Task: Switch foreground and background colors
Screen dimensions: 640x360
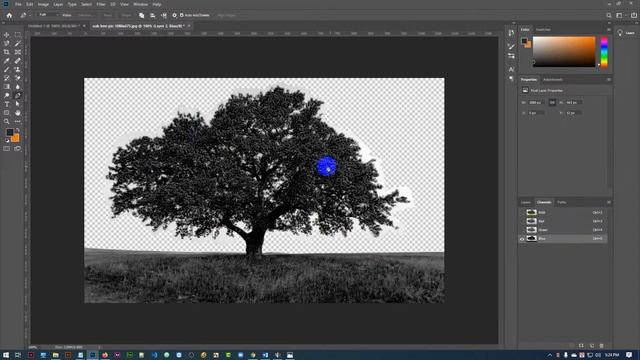Action: (x=18, y=130)
